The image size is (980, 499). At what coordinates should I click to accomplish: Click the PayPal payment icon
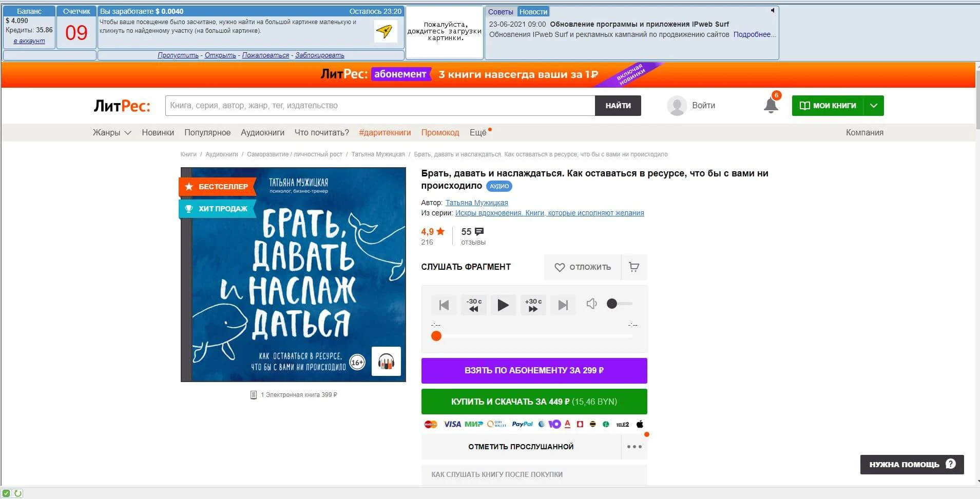tap(522, 424)
